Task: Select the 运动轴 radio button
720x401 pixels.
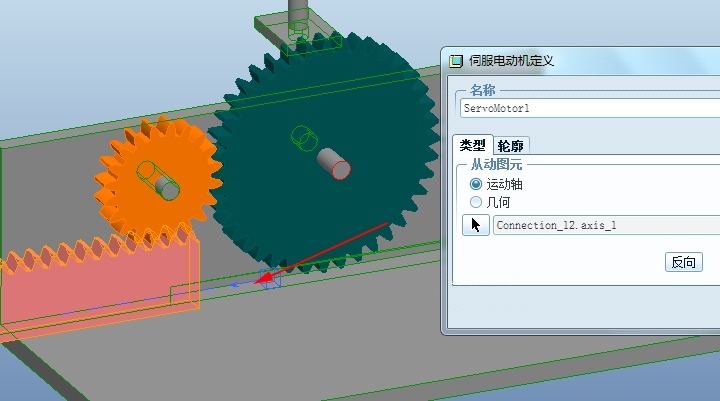Action: (x=476, y=184)
